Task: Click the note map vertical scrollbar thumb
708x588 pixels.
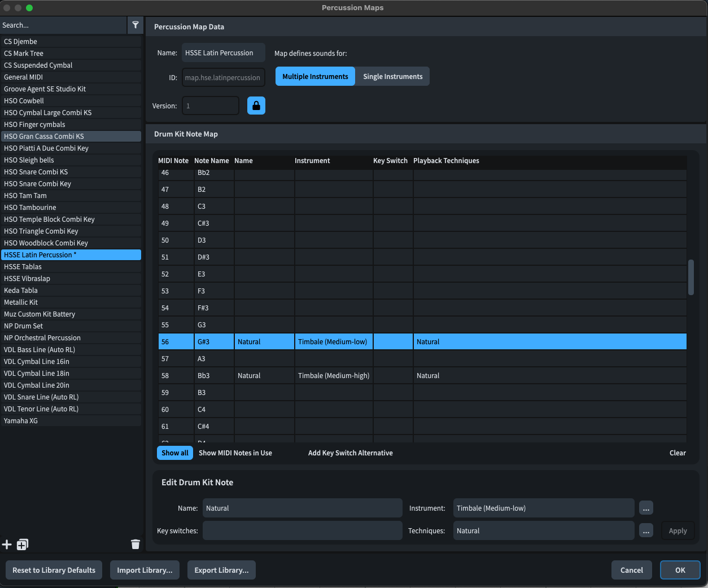Action: 690,277
